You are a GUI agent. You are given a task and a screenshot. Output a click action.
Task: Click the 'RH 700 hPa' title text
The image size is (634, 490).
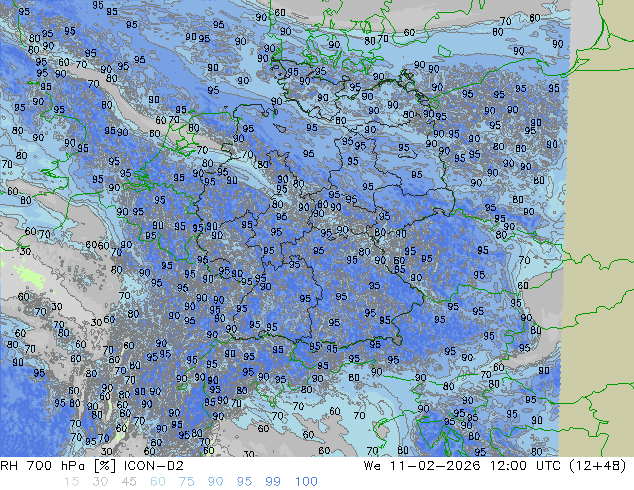point(42,466)
